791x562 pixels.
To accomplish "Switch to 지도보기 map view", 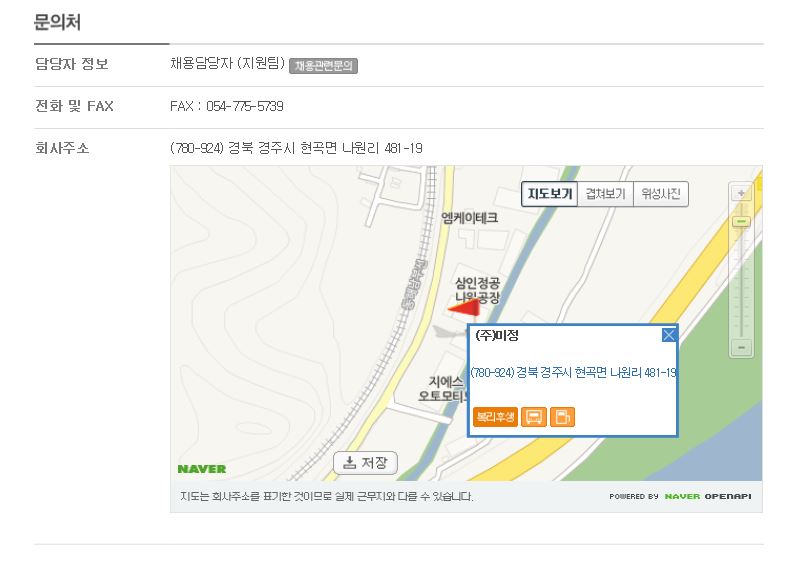I will [549, 194].
